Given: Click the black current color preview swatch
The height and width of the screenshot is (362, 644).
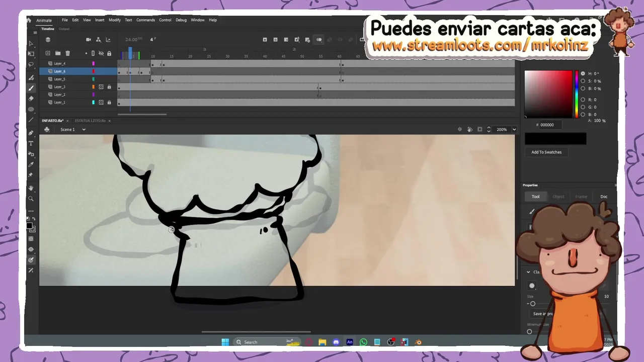Looking at the screenshot, I should click(555, 138).
